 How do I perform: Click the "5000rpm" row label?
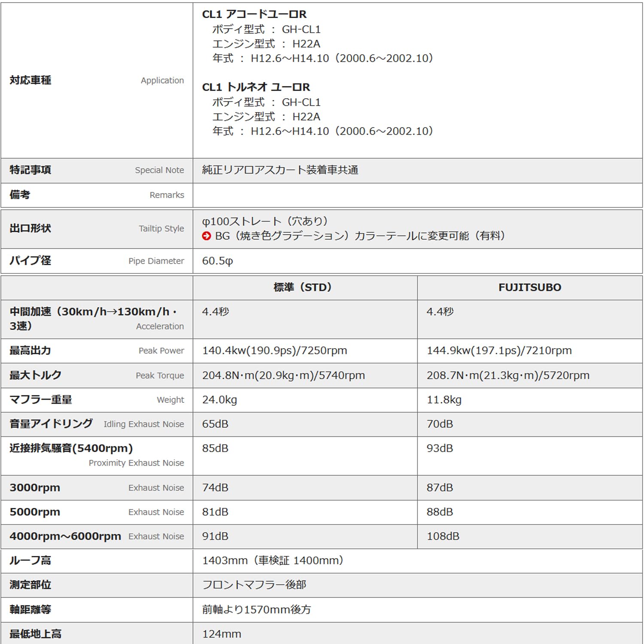35,512
